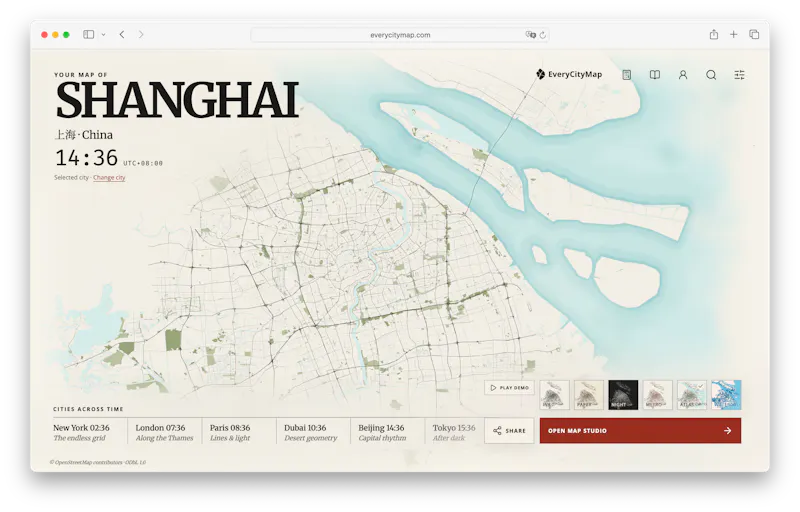
Task: Reload the page with refresh icon
Action: point(543,35)
